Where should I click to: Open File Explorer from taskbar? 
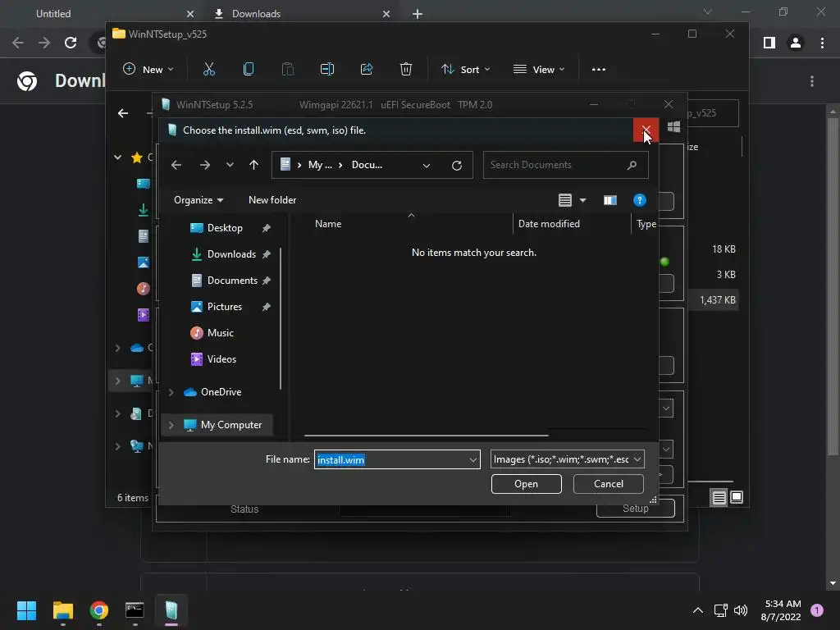62,610
